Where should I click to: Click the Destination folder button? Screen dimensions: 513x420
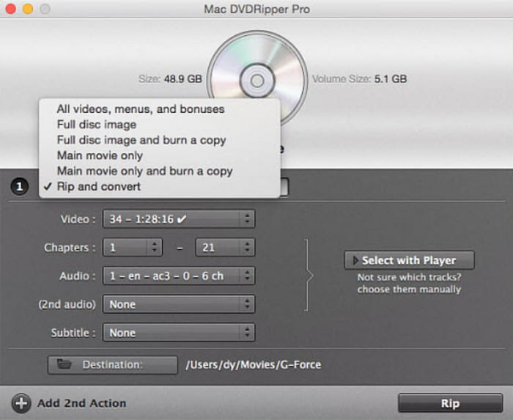[113, 365]
